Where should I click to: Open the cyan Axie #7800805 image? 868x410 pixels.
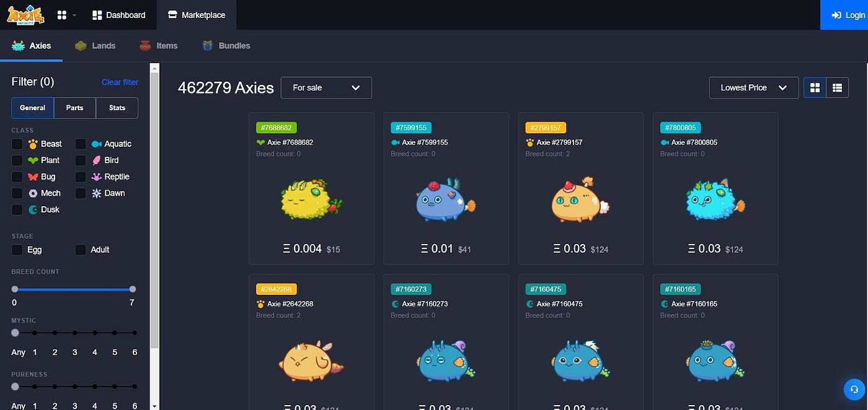pyautogui.click(x=715, y=200)
